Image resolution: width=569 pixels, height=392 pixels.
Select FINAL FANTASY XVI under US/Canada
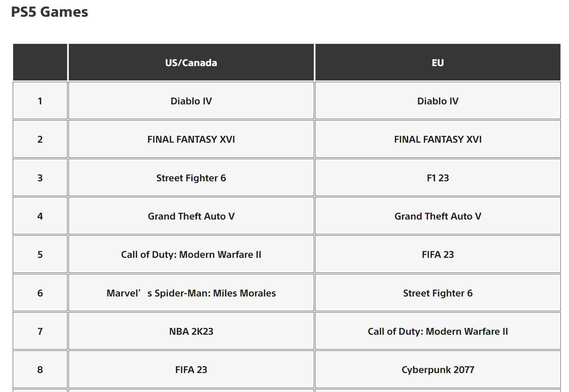coord(191,139)
